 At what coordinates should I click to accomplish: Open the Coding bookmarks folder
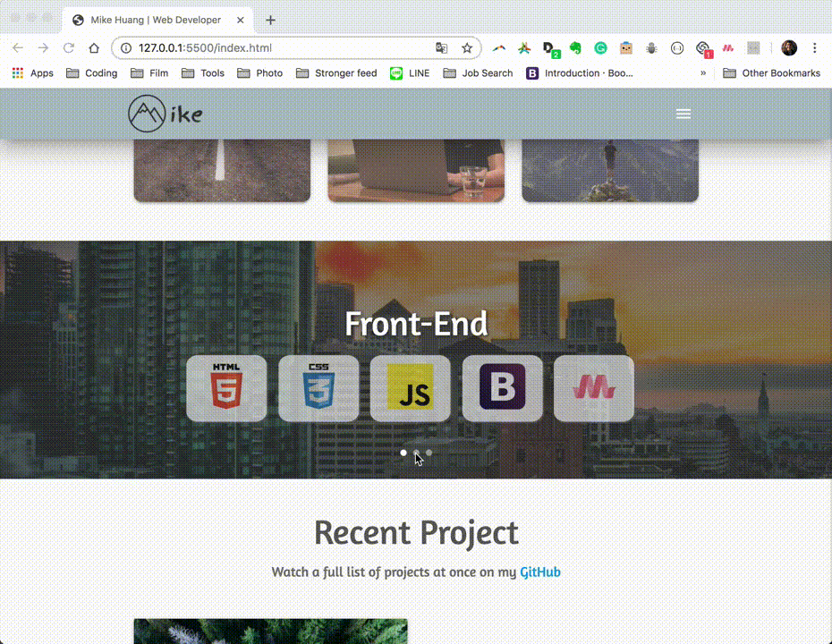click(92, 73)
